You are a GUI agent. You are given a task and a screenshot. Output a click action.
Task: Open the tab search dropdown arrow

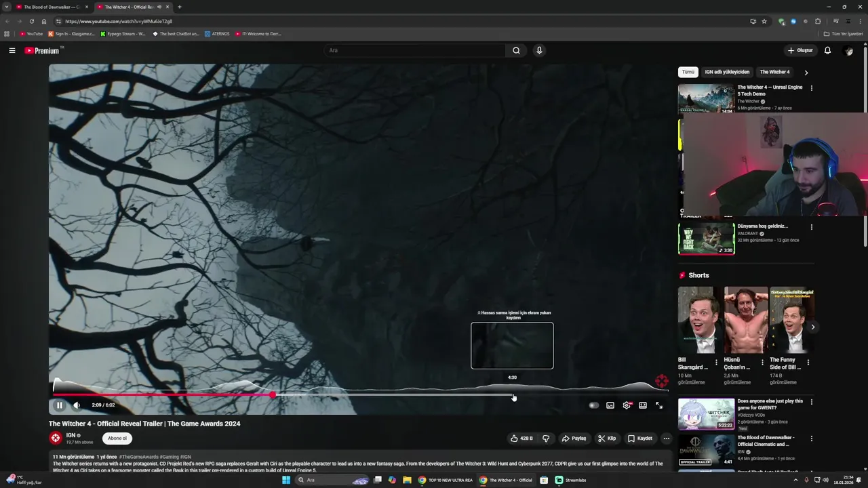coord(6,7)
